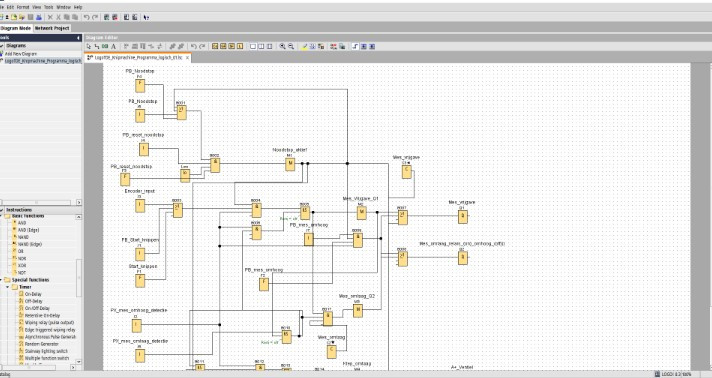Close the open diagram file tab
Image resolution: width=712 pixels, height=378 pixels.
point(187,58)
